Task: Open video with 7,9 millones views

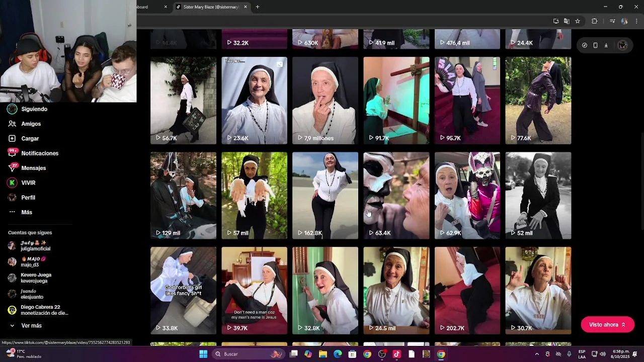Action: tap(325, 101)
